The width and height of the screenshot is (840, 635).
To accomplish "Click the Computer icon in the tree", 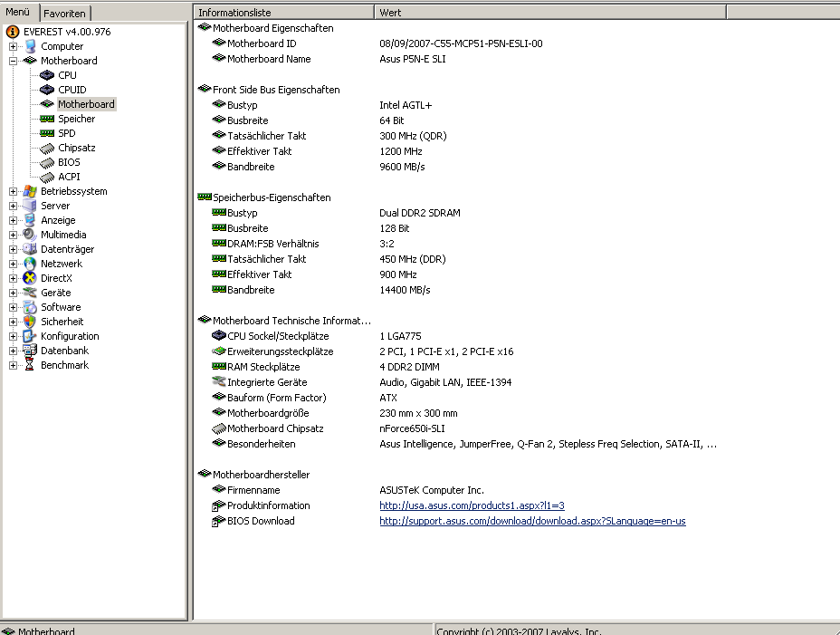I will 31,46.
